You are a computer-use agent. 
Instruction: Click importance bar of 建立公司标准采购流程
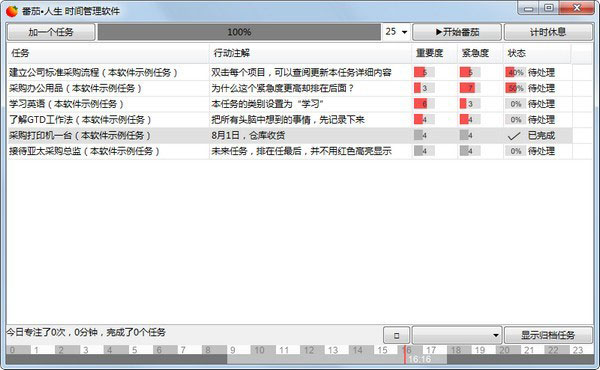(x=424, y=72)
